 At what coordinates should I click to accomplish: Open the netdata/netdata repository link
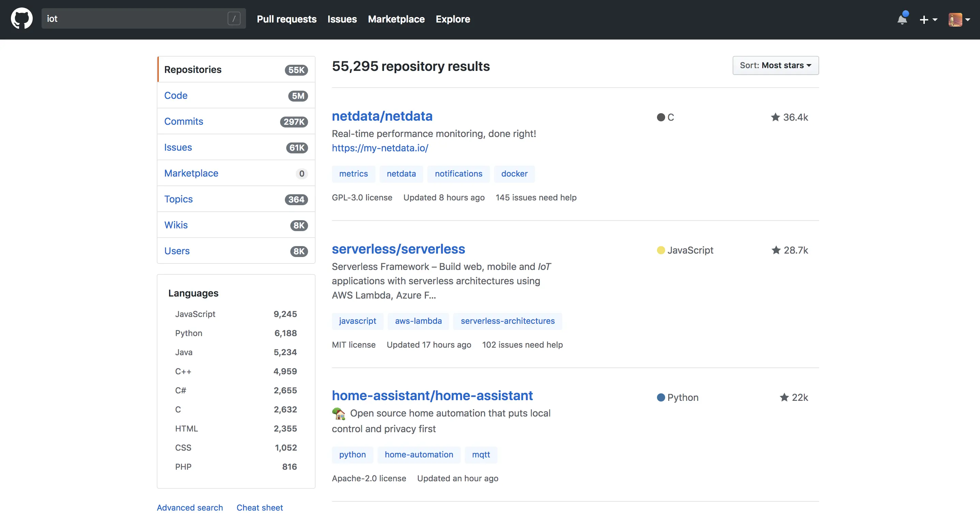(382, 116)
